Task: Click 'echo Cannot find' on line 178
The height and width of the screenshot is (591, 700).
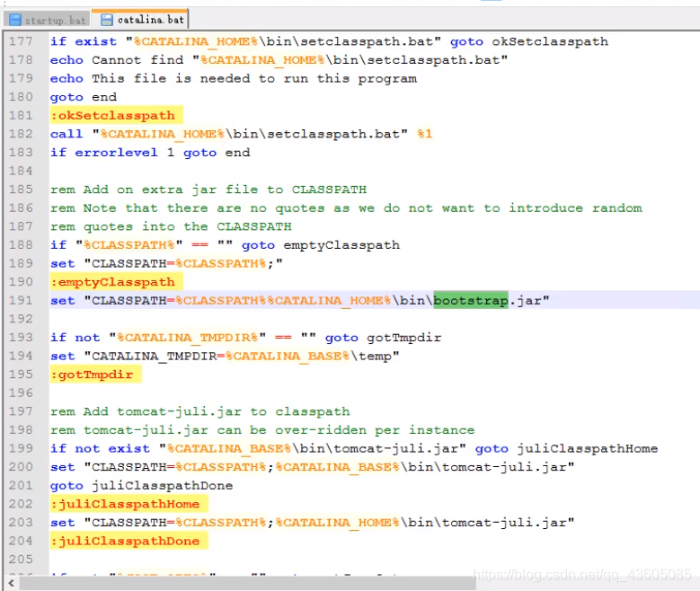Action: (117, 60)
